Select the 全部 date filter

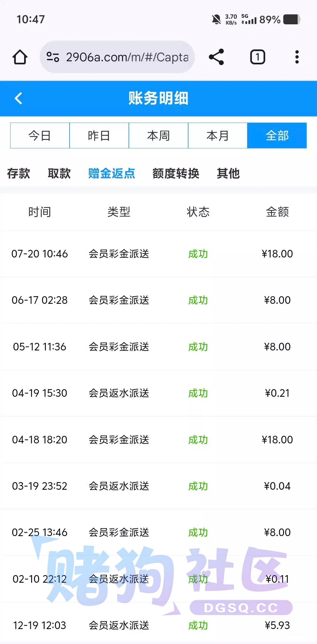coord(277,135)
